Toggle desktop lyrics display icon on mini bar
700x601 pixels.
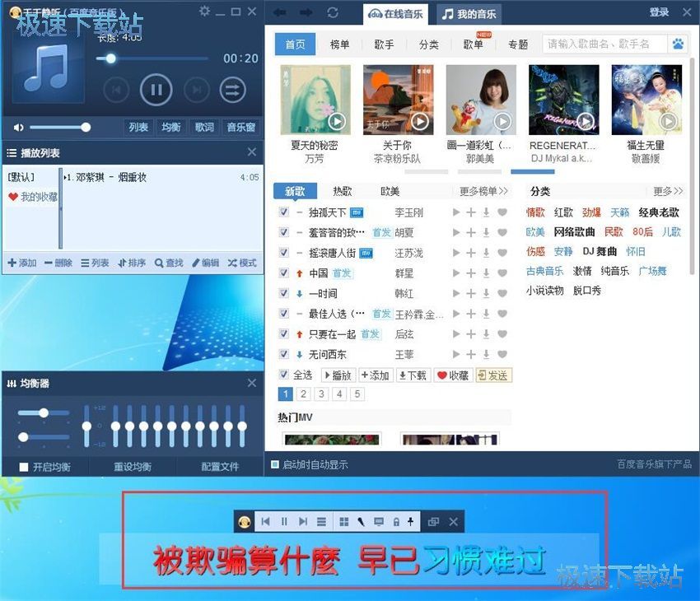tap(379, 522)
